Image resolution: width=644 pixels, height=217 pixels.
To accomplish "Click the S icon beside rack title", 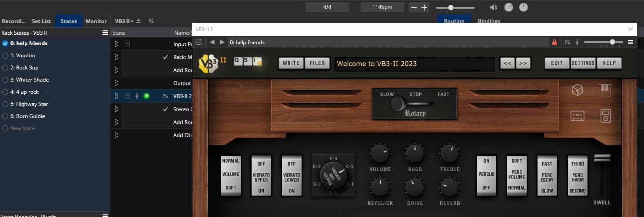I will coord(151,21).
